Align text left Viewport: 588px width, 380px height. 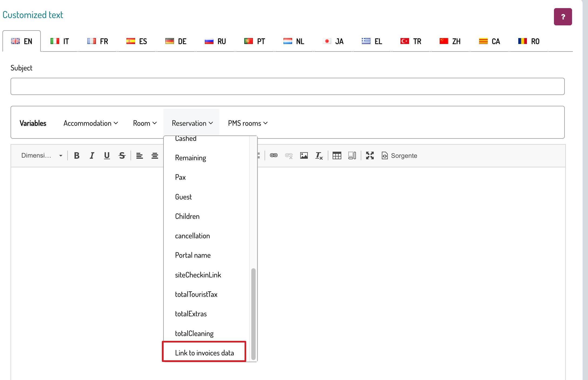[139, 155]
